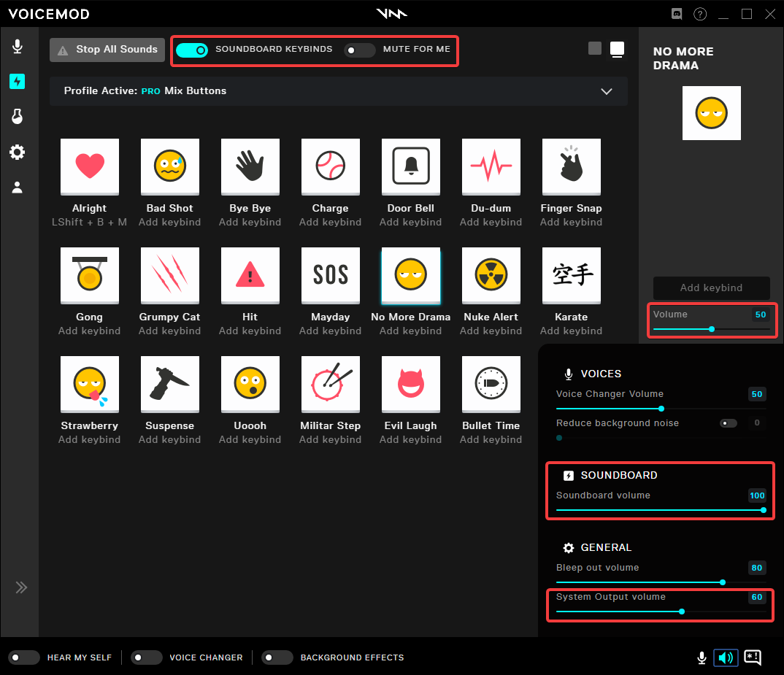Play the Strawberry sound
The image size is (784, 675).
click(x=90, y=385)
